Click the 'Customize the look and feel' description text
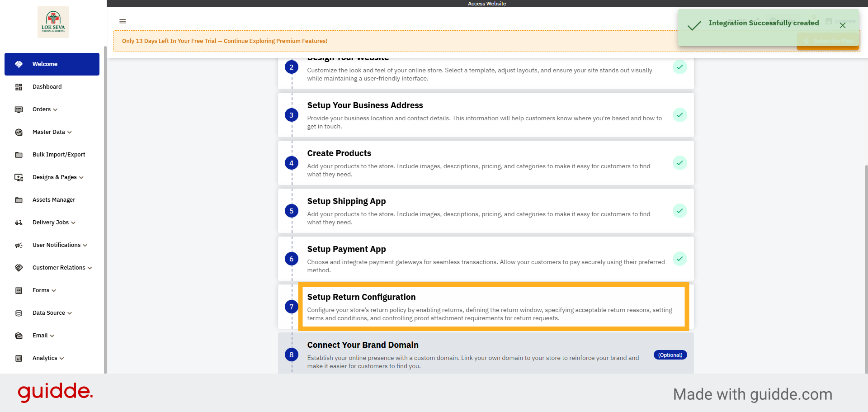868x412 pixels. tap(480, 75)
